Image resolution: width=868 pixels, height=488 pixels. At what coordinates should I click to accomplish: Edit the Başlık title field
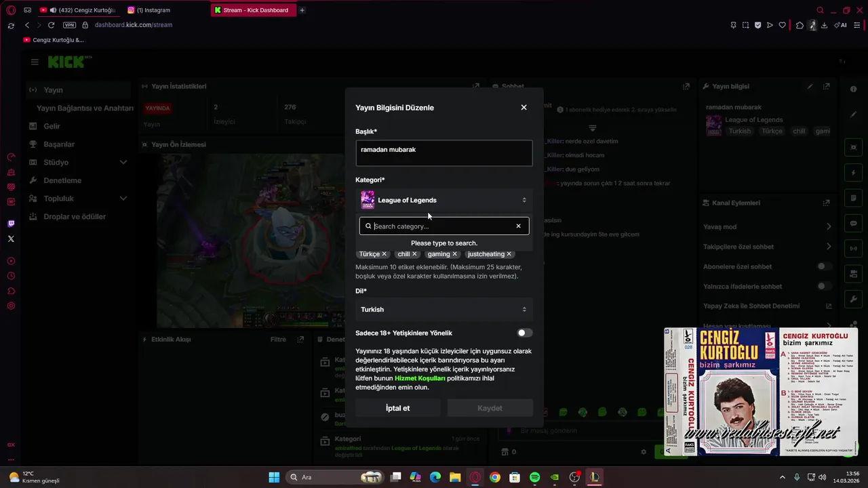point(444,153)
